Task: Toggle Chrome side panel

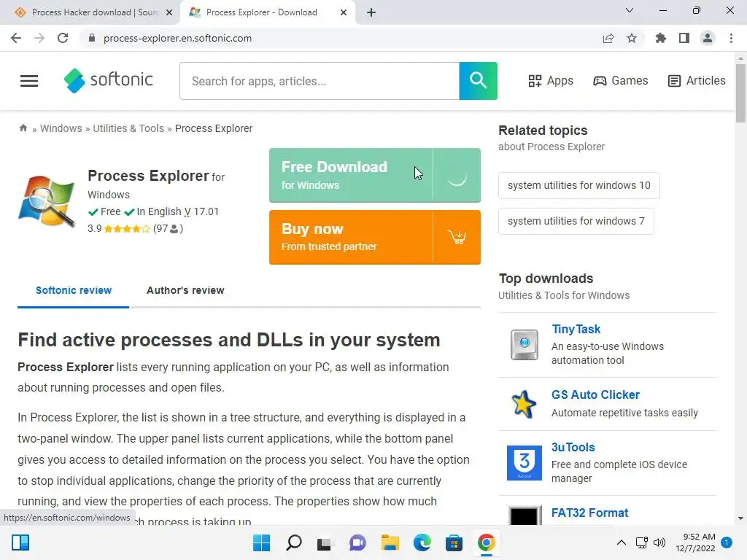Action: [684, 38]
